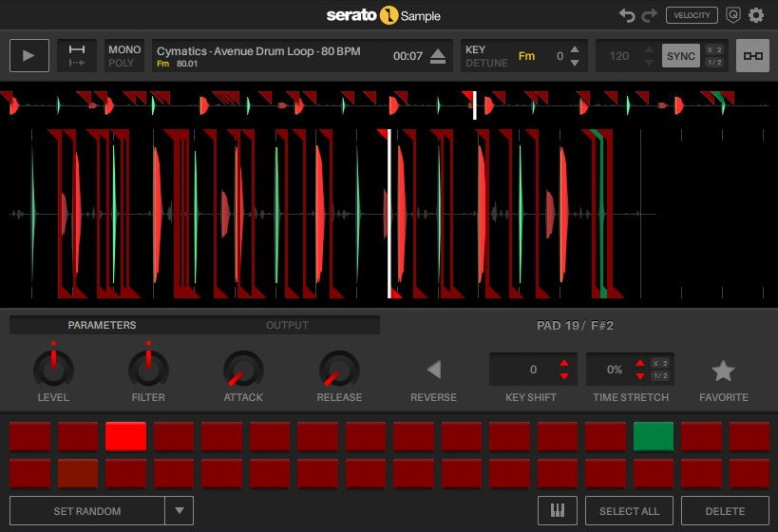The height and width of the screenshot is (532, 778).
Task: Toggle the VELOCITY button
Action: 692,15
